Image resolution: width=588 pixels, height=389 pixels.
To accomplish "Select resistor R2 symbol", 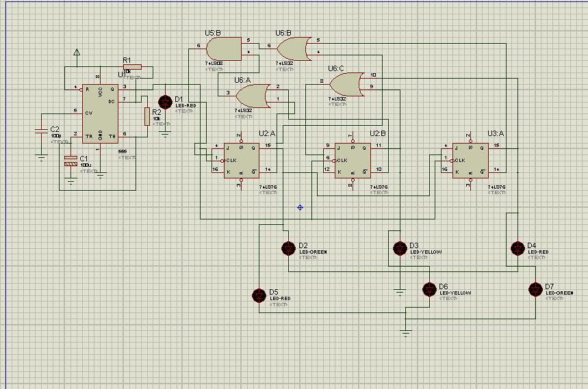I will (x=147, y=116).
